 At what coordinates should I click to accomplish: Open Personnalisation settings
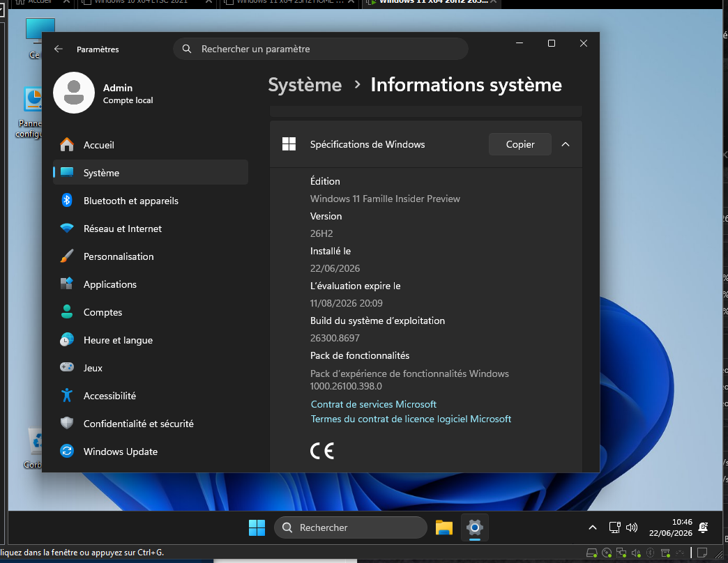[x=151, y=256]
